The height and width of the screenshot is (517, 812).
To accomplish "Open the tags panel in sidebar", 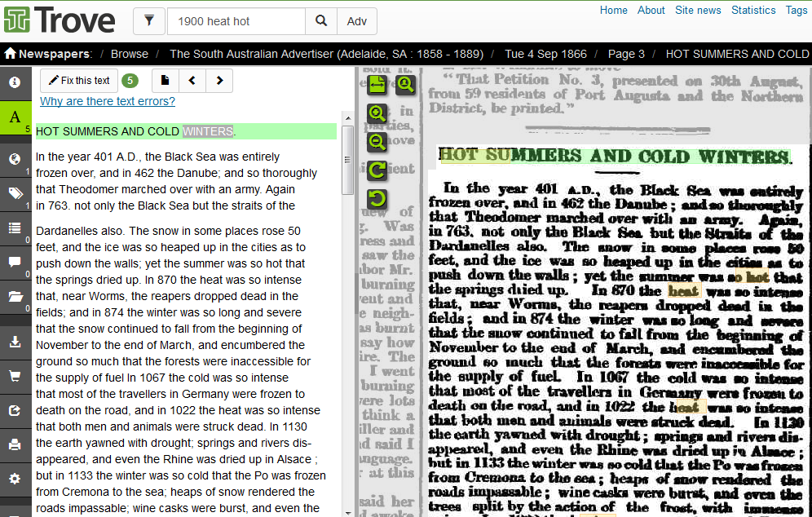I will (x=15, y=192).
